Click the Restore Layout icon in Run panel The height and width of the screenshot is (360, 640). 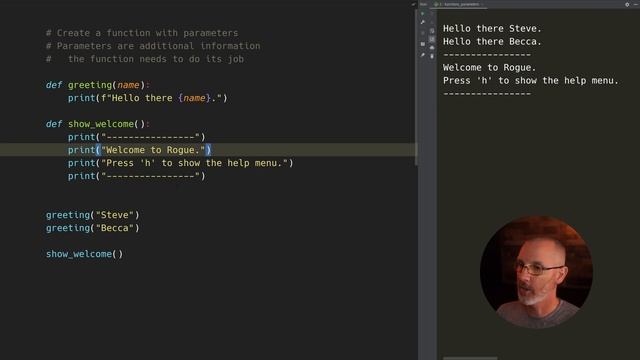(x=423, y=44)
